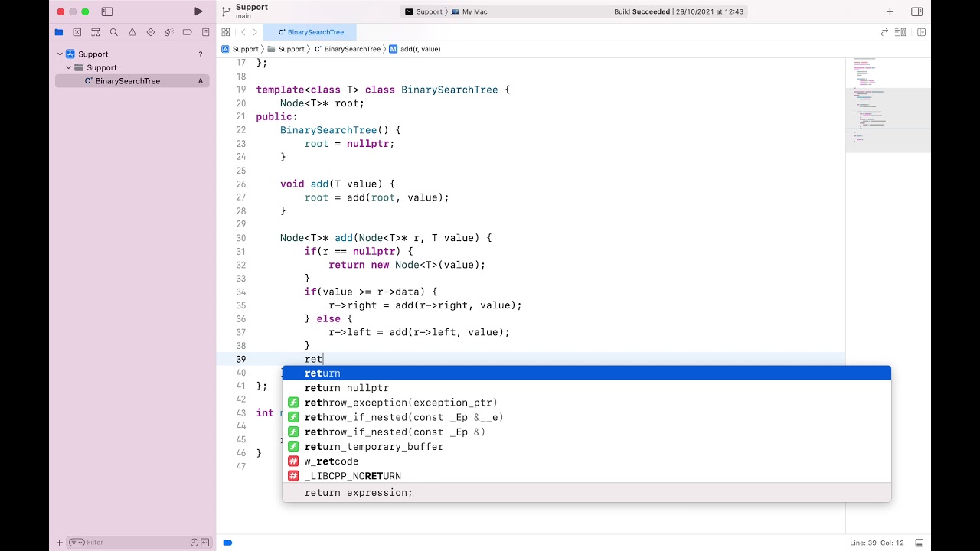The image size is (980, 551).
Task: Choose w_retcode completion
Action: pyautogui.click(x=586, y=461)
